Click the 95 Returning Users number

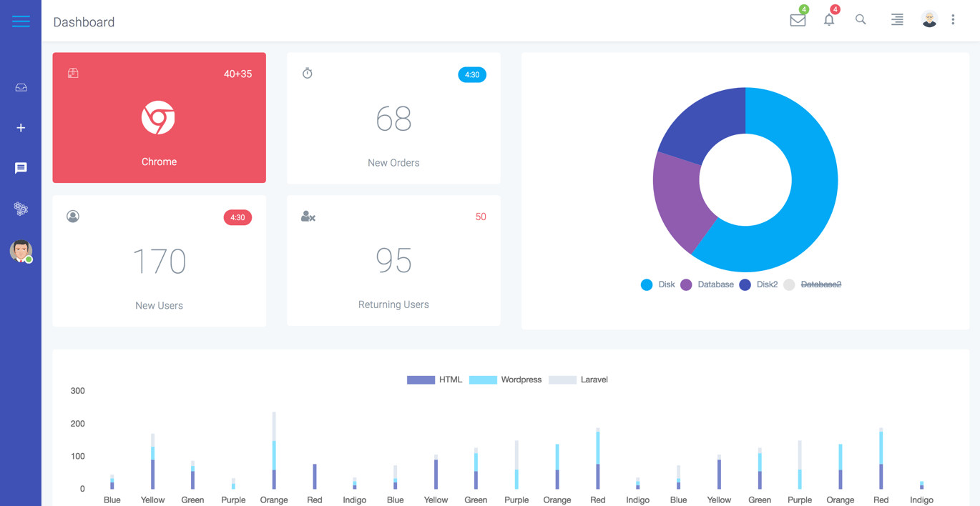click(x=393, y=261)
